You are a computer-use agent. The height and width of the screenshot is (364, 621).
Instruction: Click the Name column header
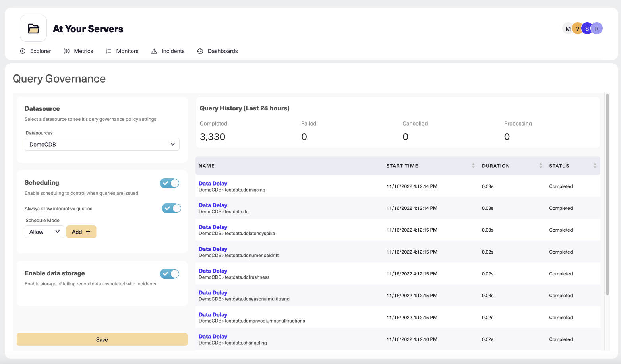coord(207,166)
